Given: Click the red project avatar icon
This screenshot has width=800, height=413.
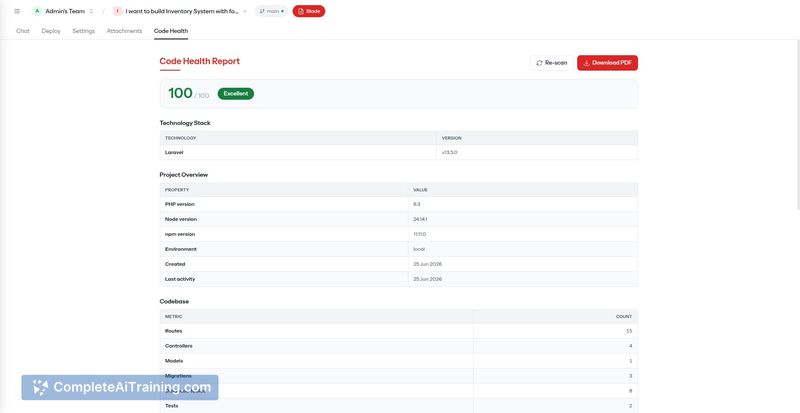Looking at the screenshot, I should 118,11.
